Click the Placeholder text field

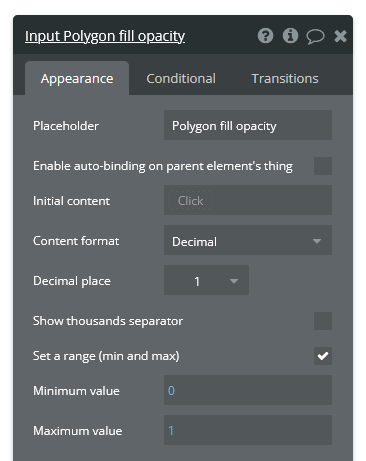(248, 125)
